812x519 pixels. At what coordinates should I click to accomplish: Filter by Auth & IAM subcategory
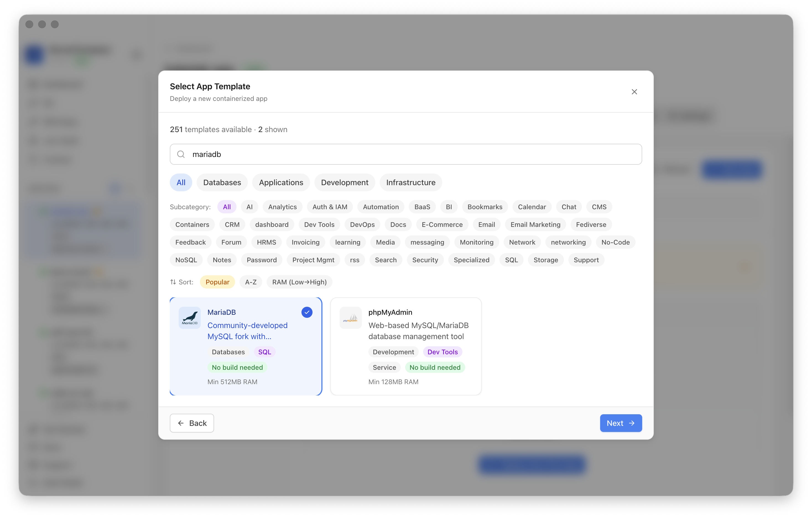tap(330, 207)
